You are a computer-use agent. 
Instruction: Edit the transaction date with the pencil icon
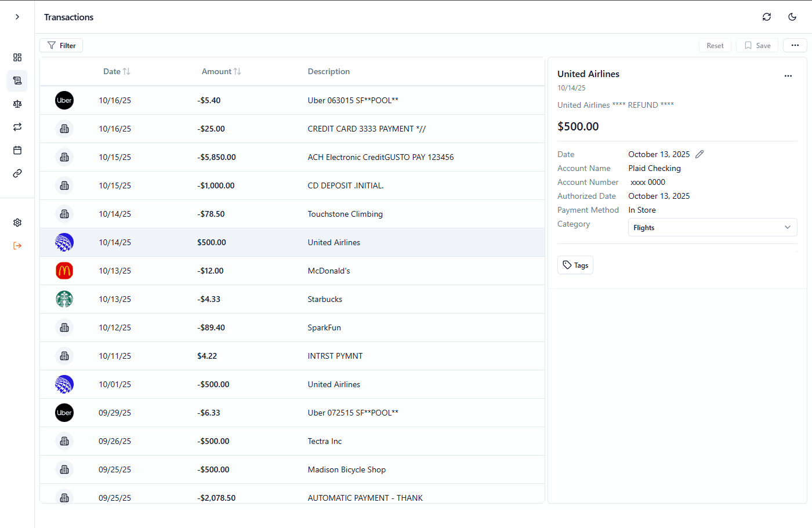coord(699,154)
